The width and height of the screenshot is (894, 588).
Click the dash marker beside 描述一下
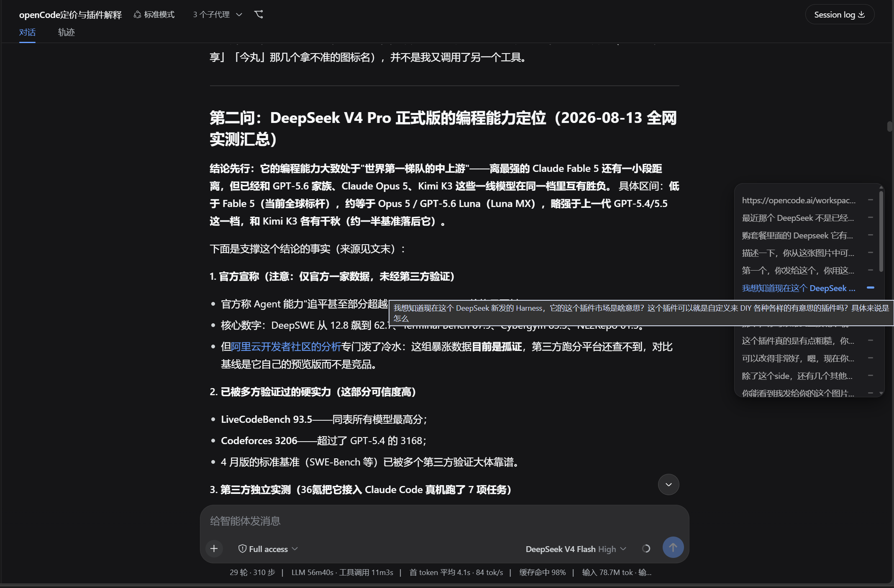(x=871, y=253)
